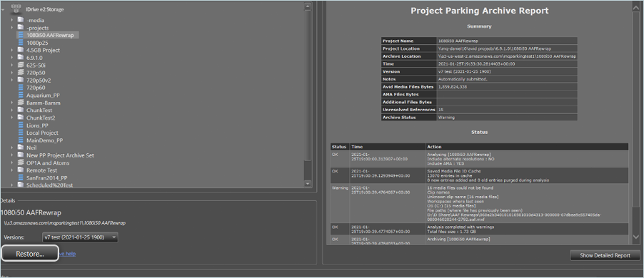The height and width of the screenshot is (278, 644).
Task: Click the Show Detailed Report button
Action: point(605,255)
